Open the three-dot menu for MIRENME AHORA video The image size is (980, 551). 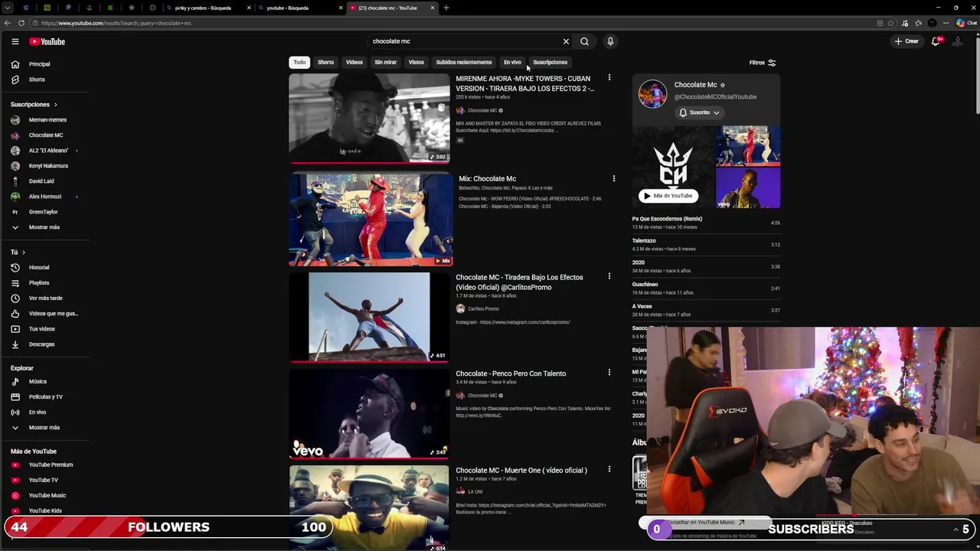609,77
